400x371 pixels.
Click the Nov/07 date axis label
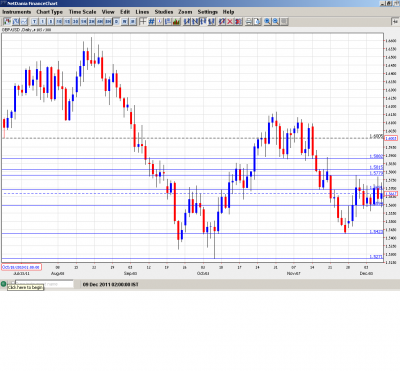pyautogui.click(x=294, y=273)
